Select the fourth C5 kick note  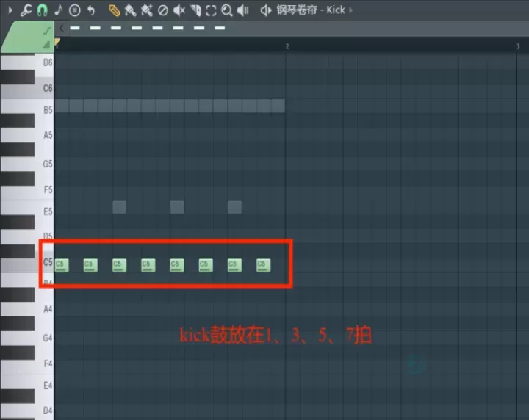pyautogui.click(x=148, y=265)
